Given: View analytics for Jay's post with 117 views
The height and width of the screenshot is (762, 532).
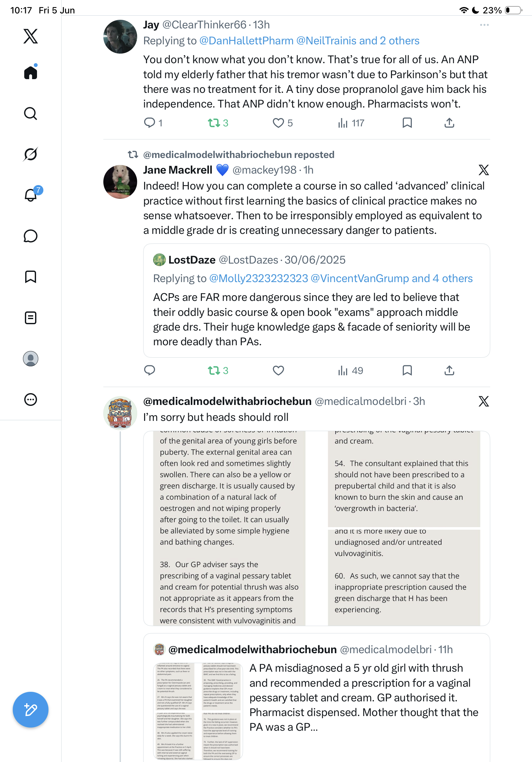Looking at the screenshot, I should pos(351,123).
